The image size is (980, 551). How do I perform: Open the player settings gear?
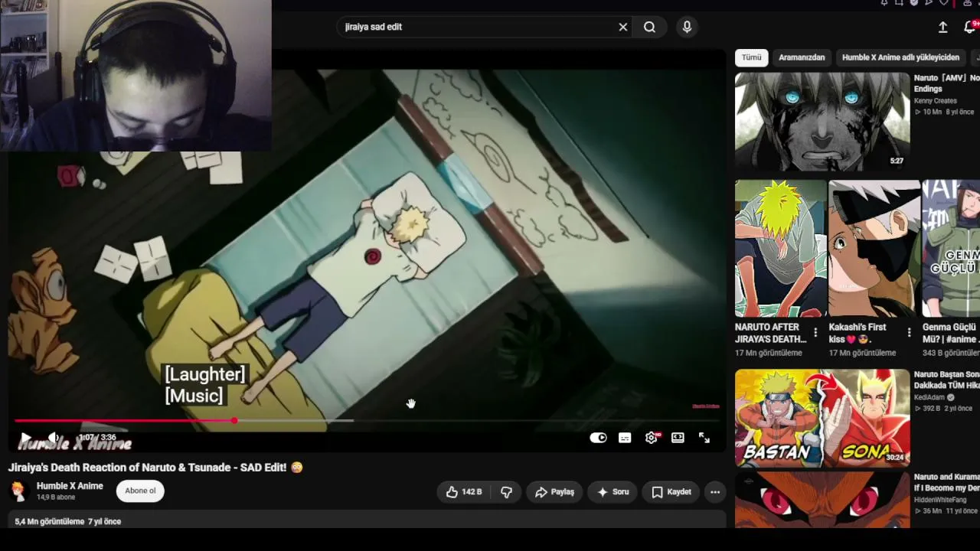click(652, 438)
